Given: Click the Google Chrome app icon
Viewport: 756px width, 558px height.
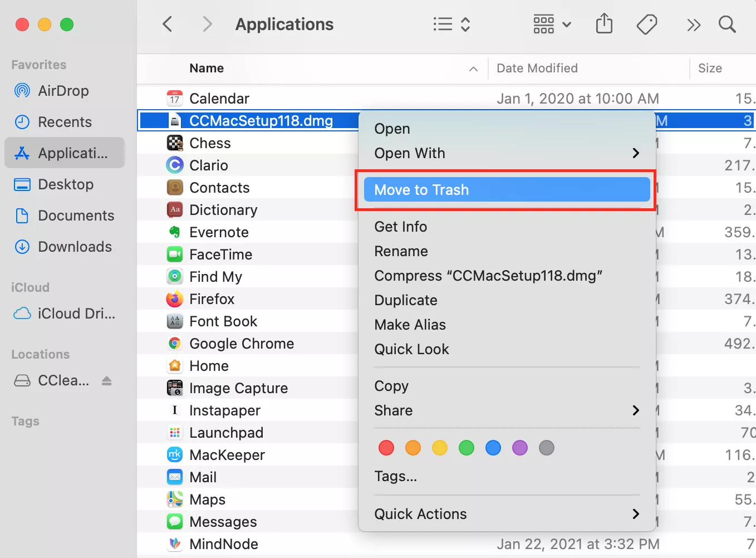Looking at the screenshot, I should (x=175, y=343).
